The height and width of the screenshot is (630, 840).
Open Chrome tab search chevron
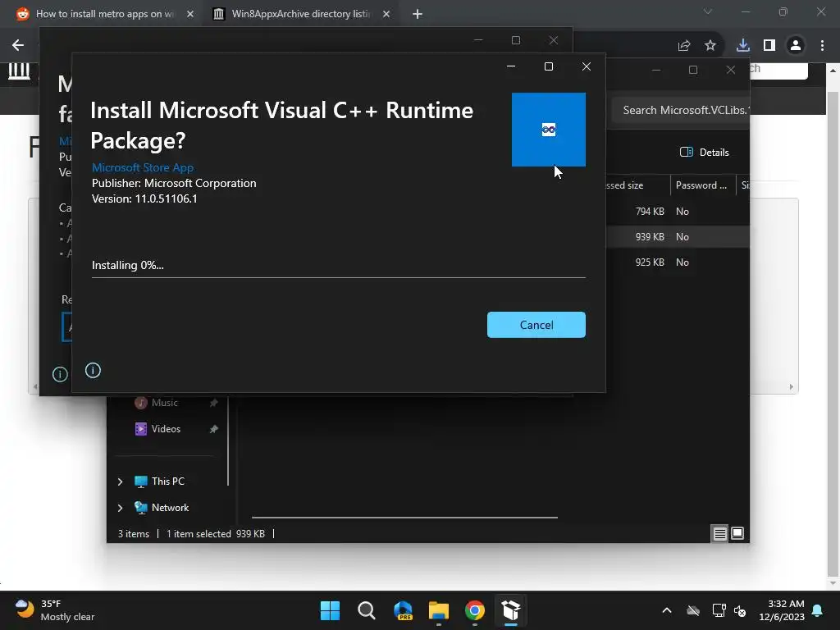coord(708,11)
